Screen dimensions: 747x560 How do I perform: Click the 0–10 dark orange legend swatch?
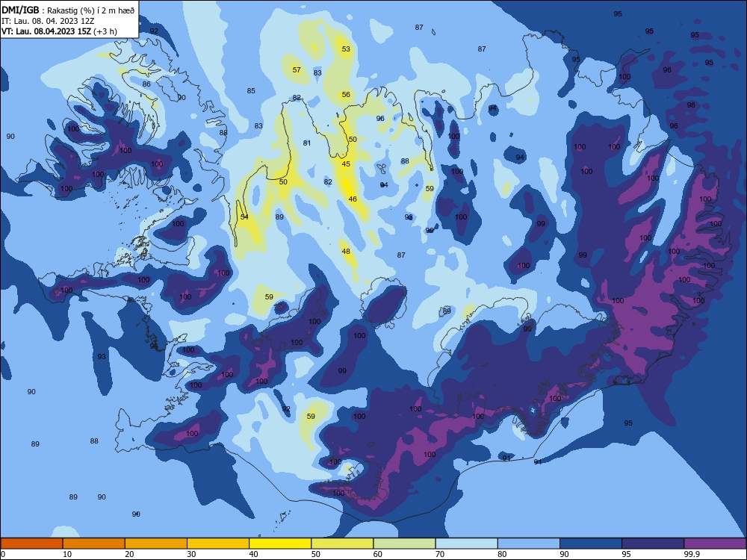click(31, 544)
